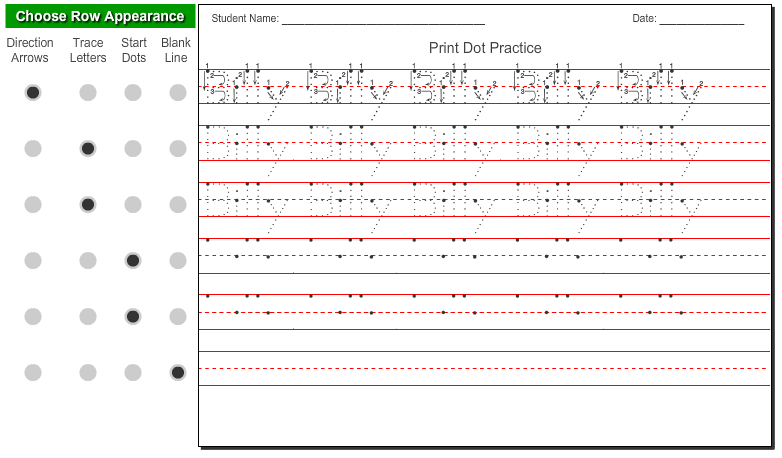Select Trace Letters for the fourth row
The image size is (782, 458).
tap(88, 260)
